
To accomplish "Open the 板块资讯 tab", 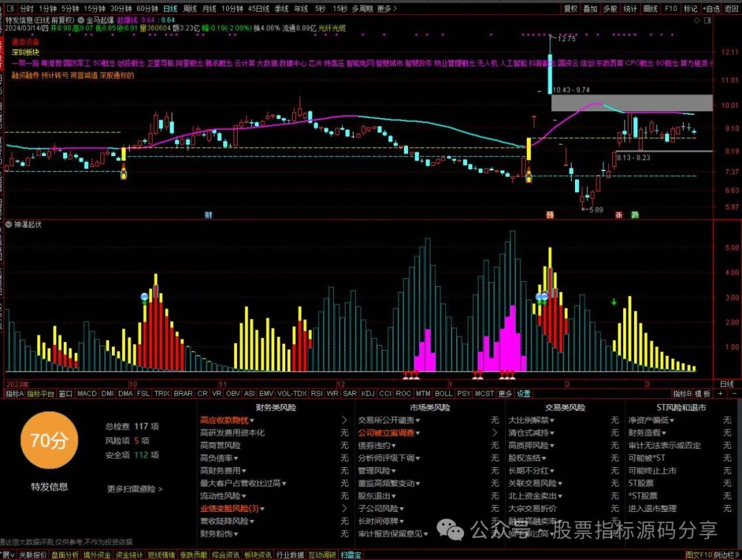I will 258,555.
